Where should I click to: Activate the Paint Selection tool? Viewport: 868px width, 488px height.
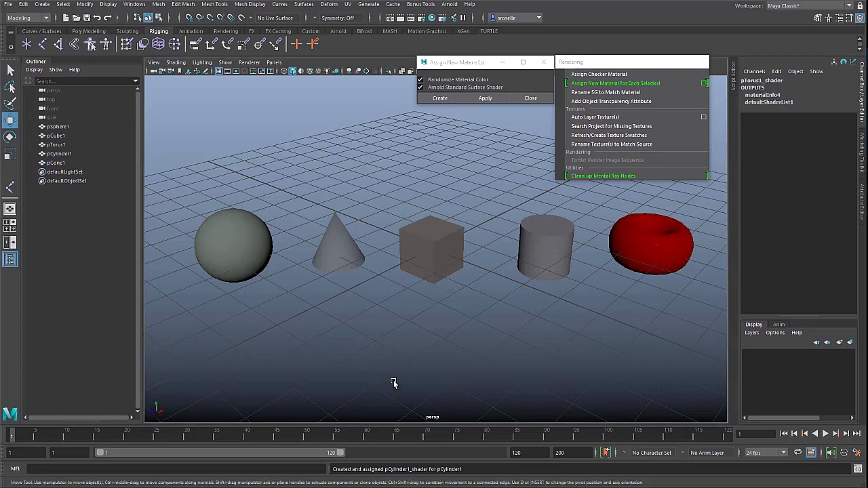(10, 103)
